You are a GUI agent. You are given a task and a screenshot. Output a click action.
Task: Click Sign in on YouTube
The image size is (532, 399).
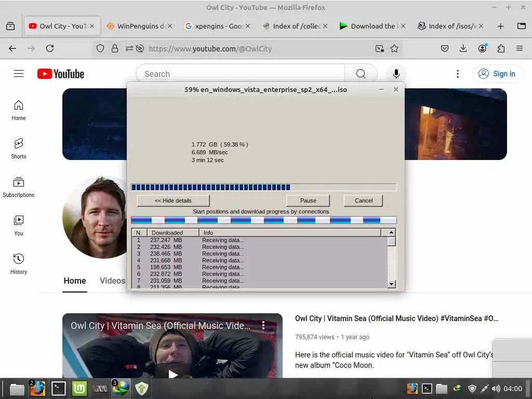[498, 74]
